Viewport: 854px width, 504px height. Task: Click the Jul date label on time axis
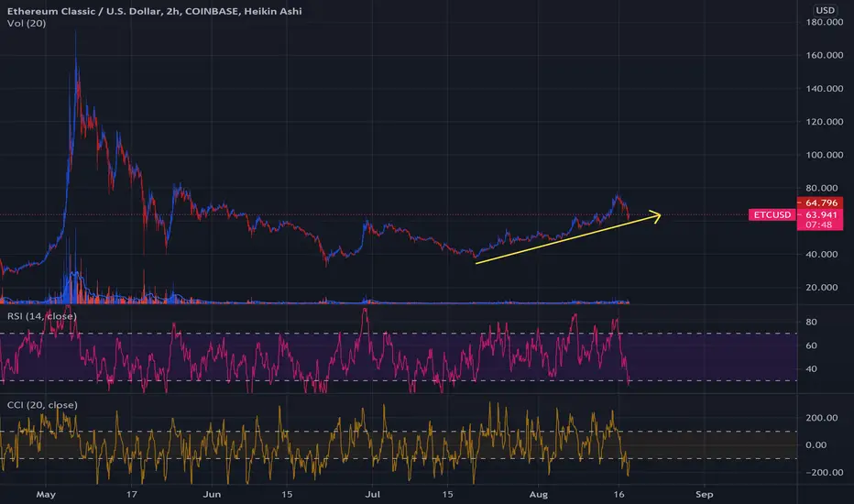[x=373, y=495]
